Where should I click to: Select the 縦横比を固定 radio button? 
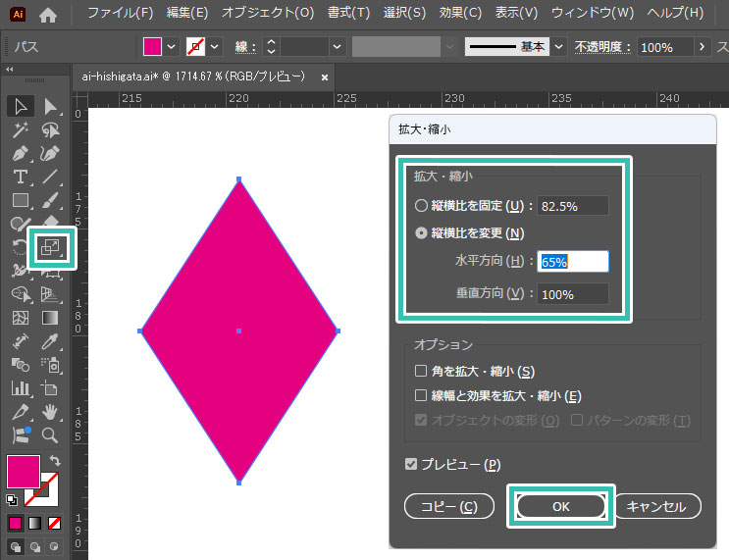422,206
